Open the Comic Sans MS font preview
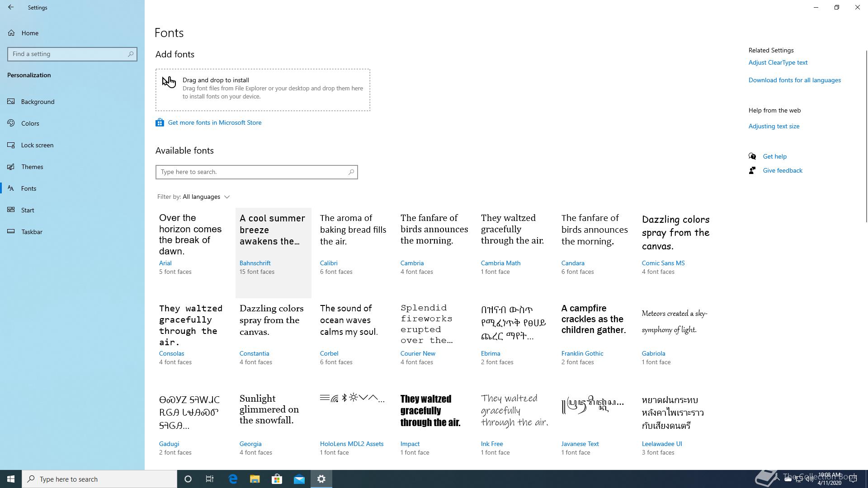 675,244
